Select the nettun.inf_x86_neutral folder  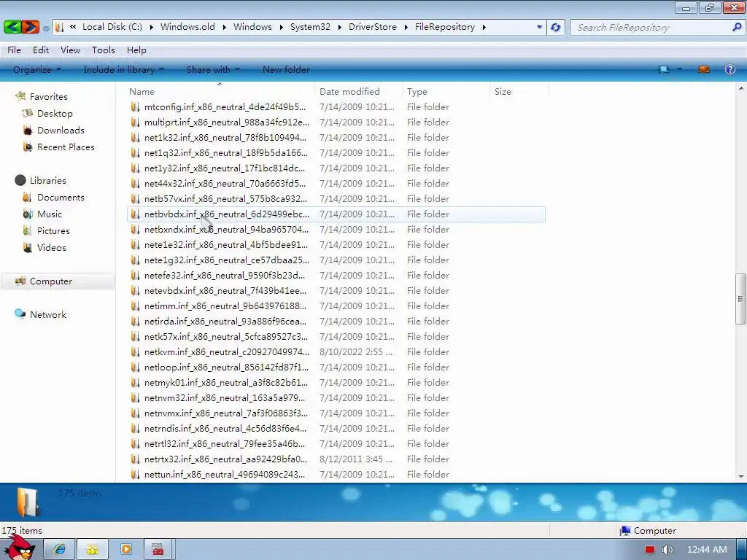point(336,474)
